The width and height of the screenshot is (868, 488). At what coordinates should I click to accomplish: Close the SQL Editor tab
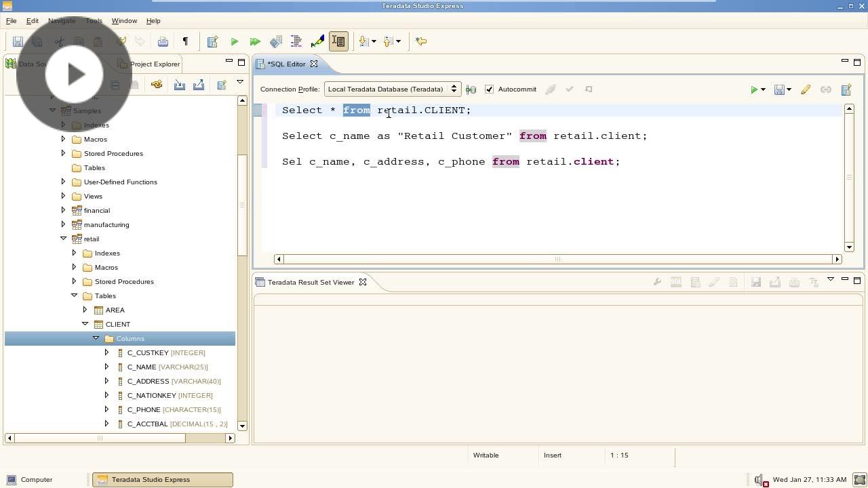(x=314, y=64)
